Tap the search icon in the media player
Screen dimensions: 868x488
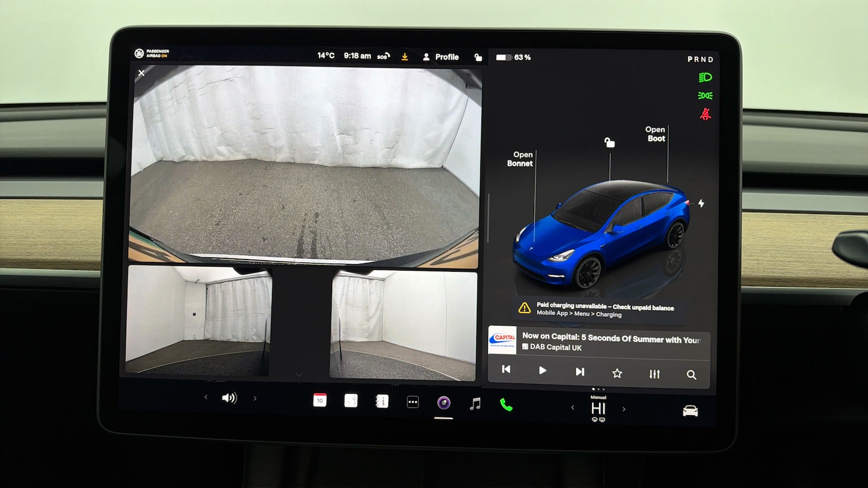point(692,374)
